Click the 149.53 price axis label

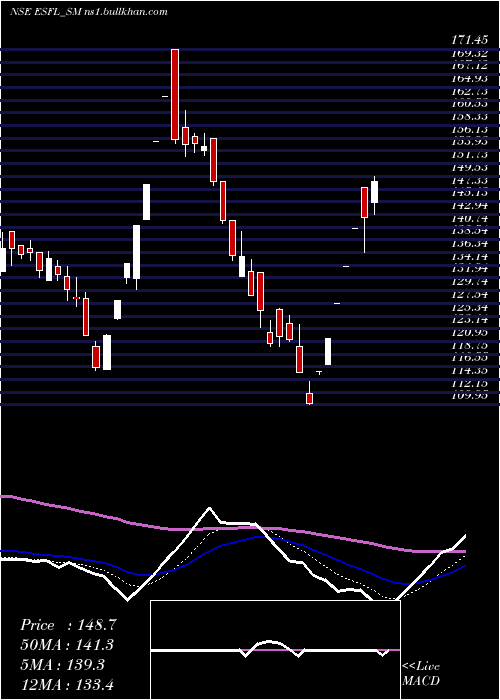pos(470,167)
